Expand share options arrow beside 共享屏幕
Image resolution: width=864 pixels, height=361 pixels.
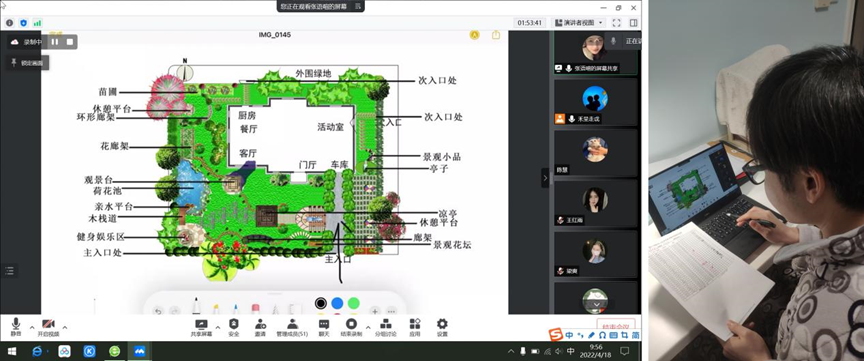218,326
